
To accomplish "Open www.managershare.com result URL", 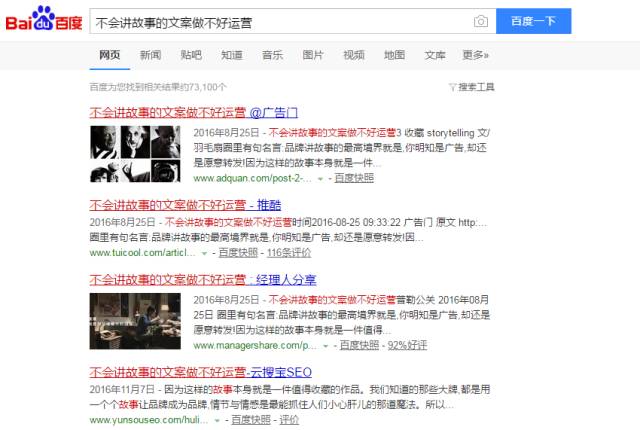I will [255, 346].
